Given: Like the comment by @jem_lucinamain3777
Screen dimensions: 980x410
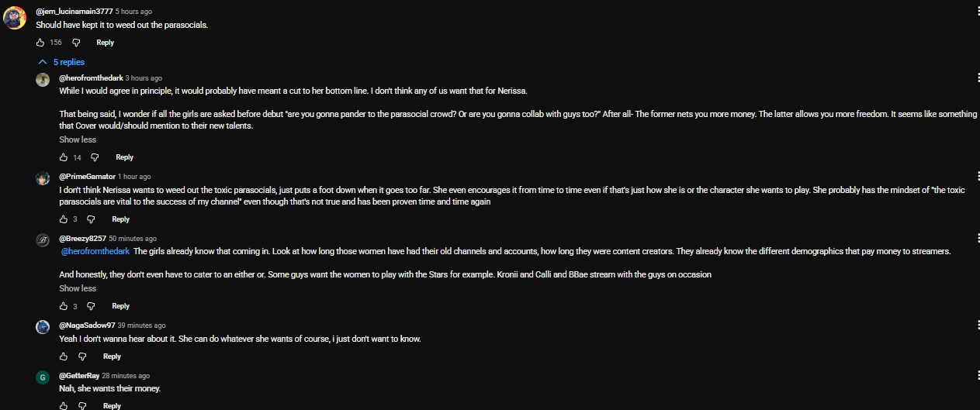Looking at the screenshot, I should click(40, 43).
